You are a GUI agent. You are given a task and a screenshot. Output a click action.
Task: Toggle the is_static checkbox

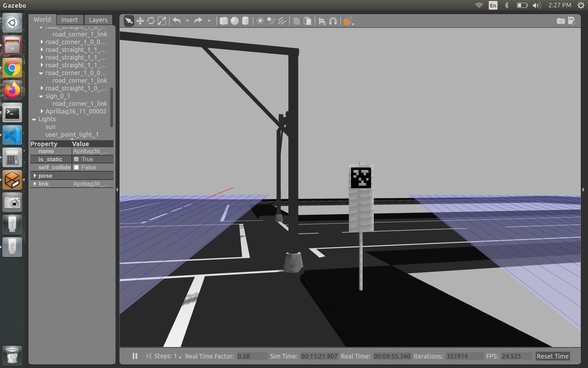[x=76, y=159]
